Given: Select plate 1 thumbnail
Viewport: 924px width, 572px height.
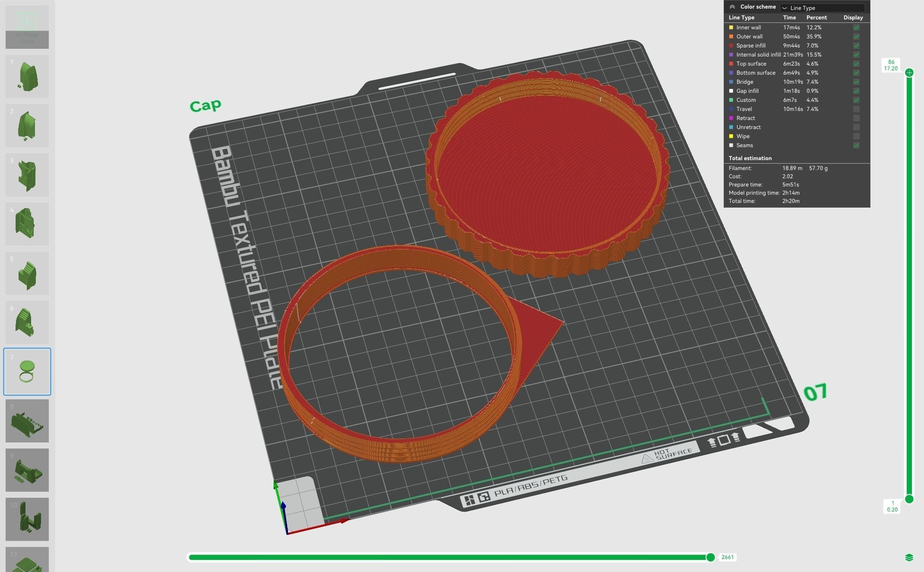Looking at the screenshot, I should [x=27, y=76].
